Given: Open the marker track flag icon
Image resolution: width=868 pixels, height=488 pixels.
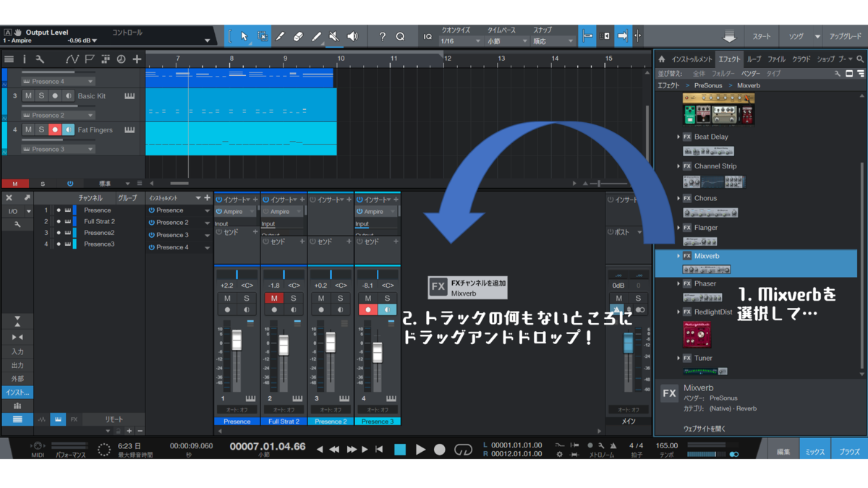Looking at the screenshot, I should pos(90,59).
